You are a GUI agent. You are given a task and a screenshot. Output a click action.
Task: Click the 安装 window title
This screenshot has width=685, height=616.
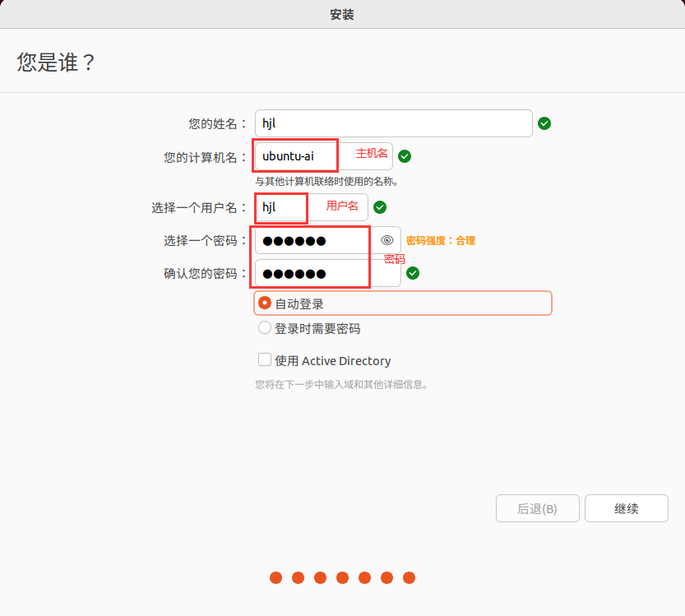(x=342, y=15)
